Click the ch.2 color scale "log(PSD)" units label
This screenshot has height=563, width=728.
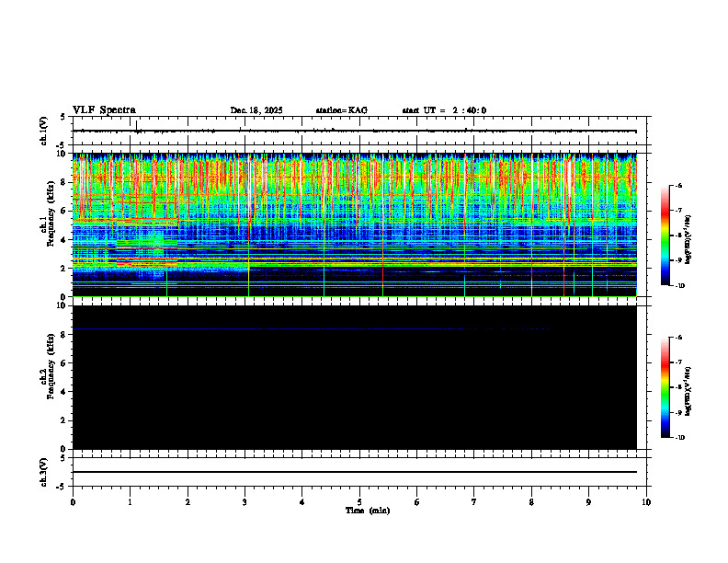(688, 392)
